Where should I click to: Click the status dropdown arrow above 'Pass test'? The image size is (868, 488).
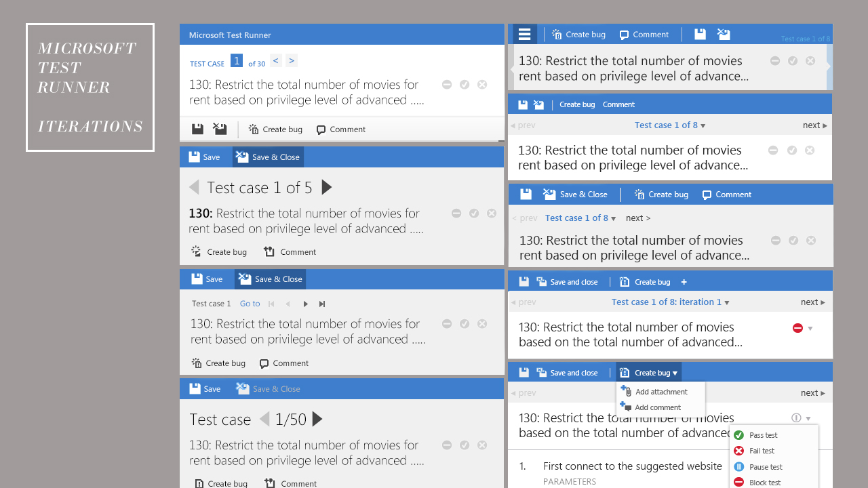(x=808, y=418)
